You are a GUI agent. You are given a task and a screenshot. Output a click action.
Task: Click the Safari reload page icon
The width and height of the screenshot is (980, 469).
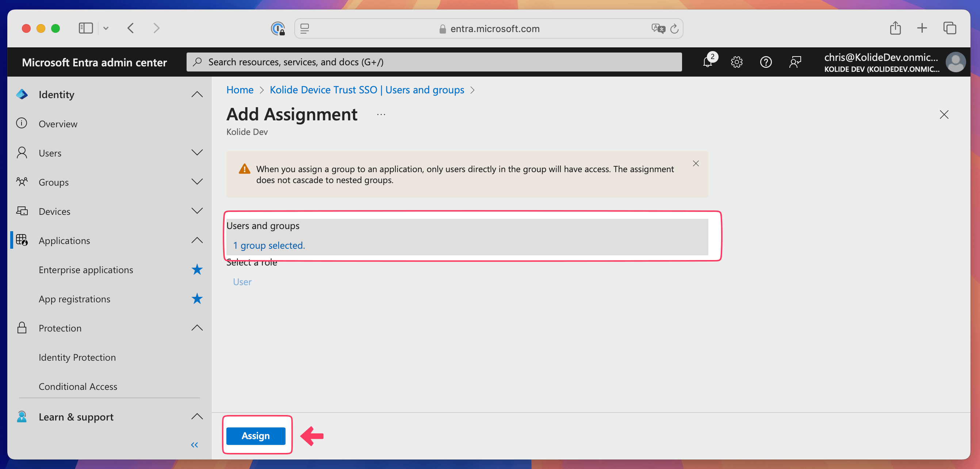click(674, 29)
